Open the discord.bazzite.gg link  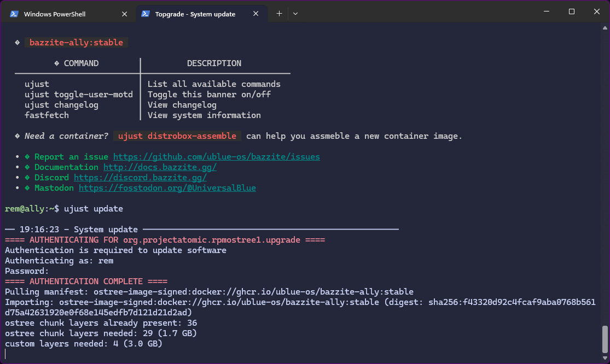(x=140, y=178)
